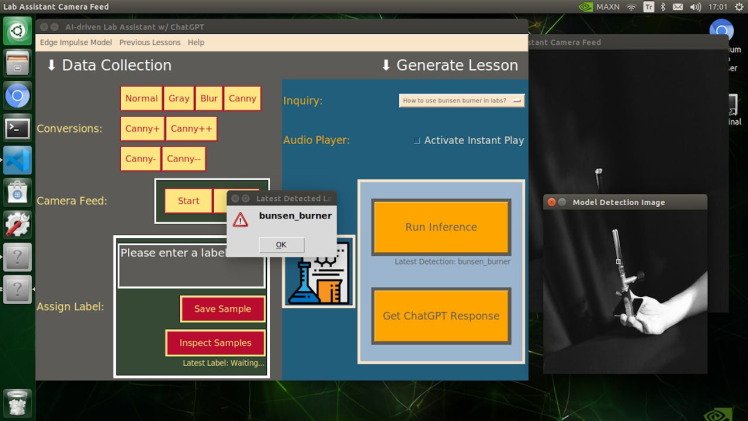
Task: Click the lab flask logo image
Action: click(x=318, y=272)
